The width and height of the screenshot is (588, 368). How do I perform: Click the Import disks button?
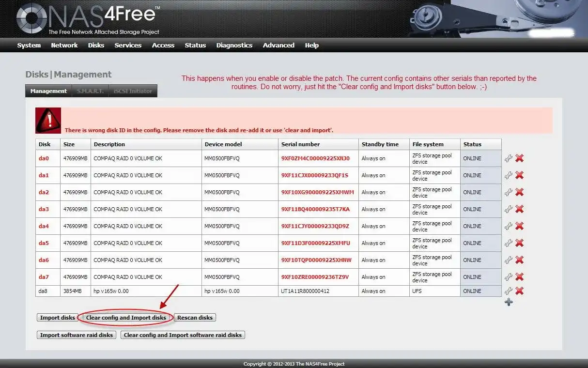click(x=57, y=318)
